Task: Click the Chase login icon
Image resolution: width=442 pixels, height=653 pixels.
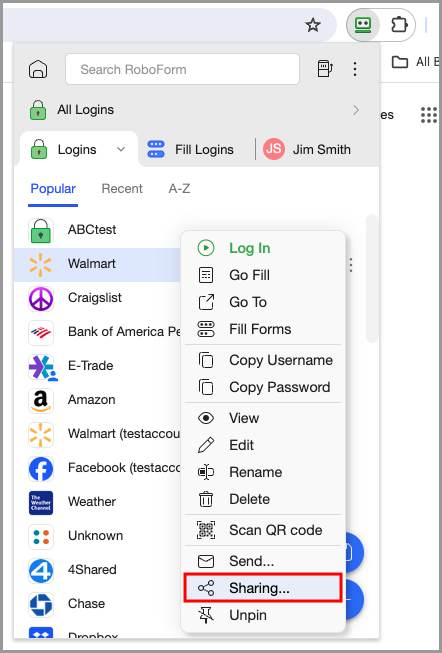Action: (41, 604)
